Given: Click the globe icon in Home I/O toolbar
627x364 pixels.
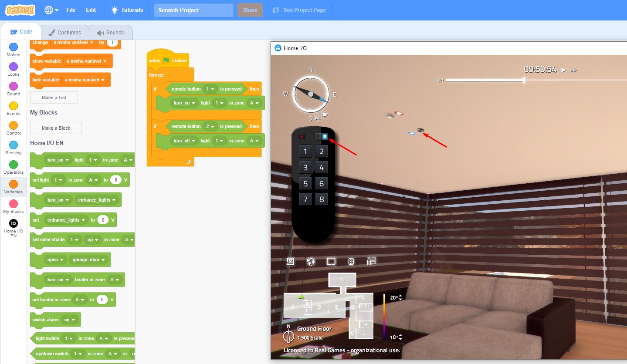Looking at the screenshot, I should coord(311,261).
